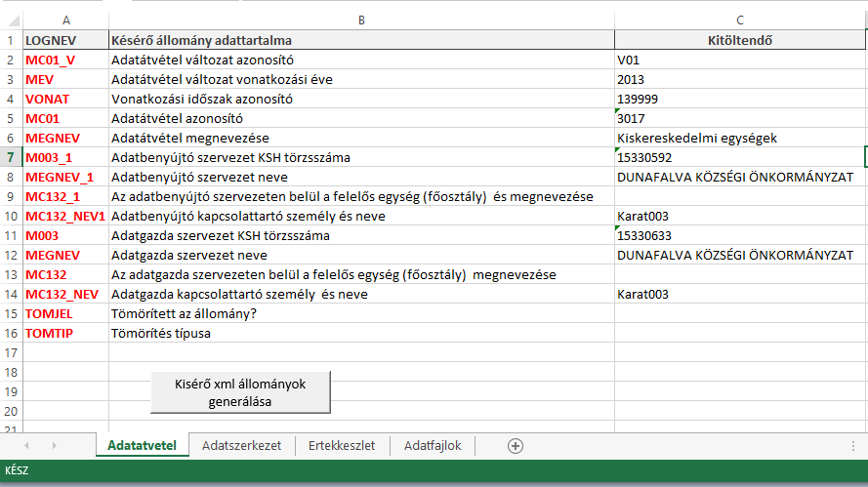Select column B header
Viewport: 868px width, 487px height.
[361, 20]
